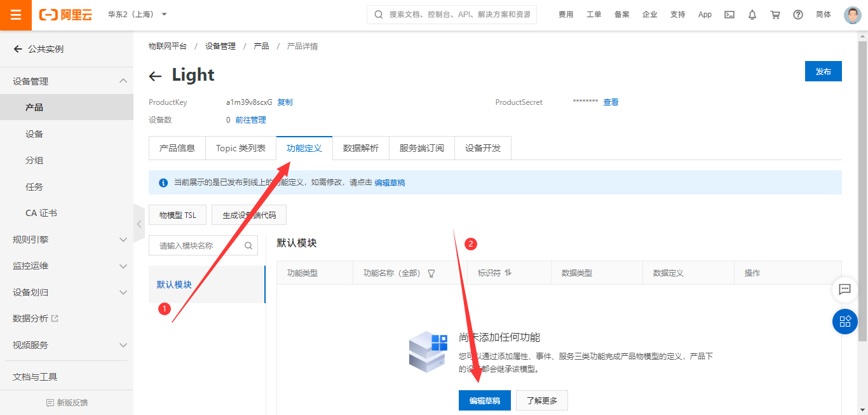Switch to the Topic 类列表 tab
This screenshot has height=415, width=868.
coord(240,147)
